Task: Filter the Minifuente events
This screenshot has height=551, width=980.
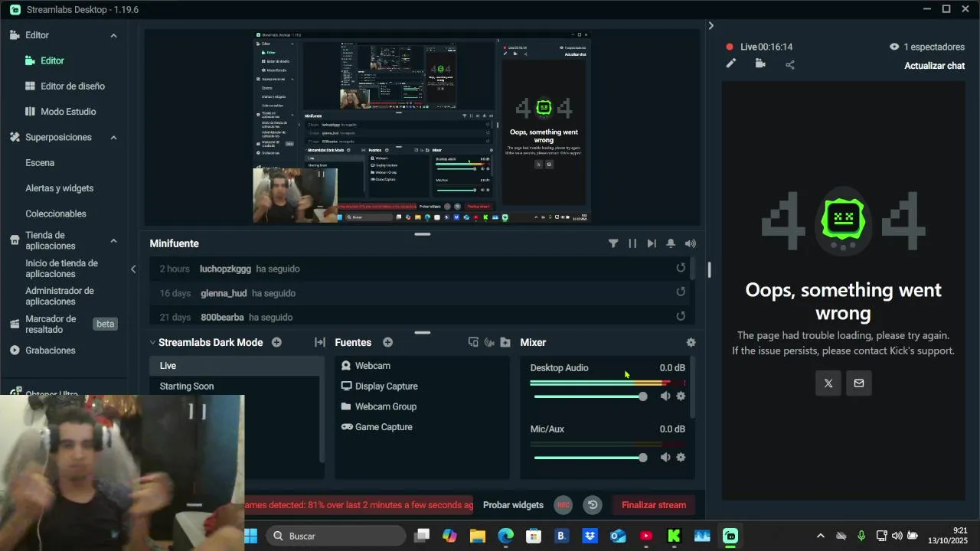Action: [x=613, y=243]
